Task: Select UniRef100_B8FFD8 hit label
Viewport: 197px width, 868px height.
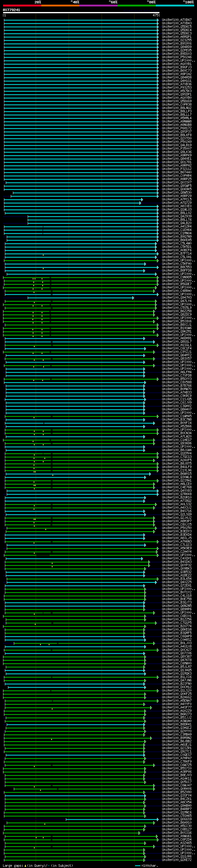Action: coord(177,270)
